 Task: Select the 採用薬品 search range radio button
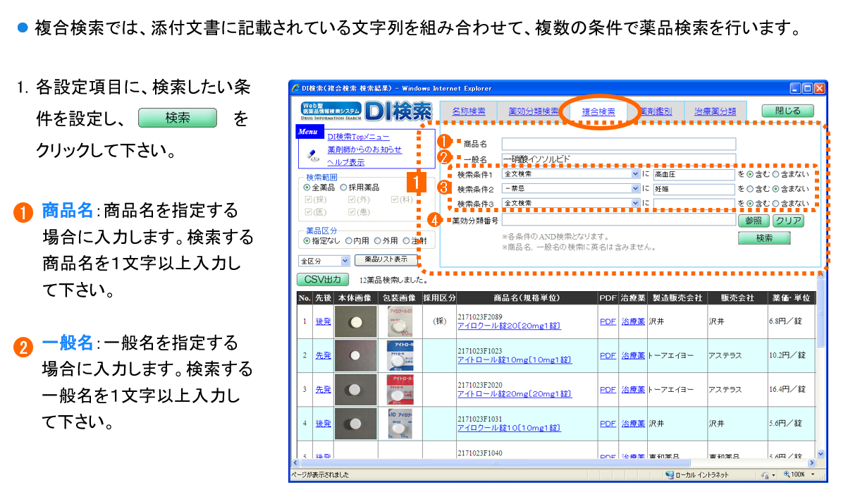click(343, 188)
